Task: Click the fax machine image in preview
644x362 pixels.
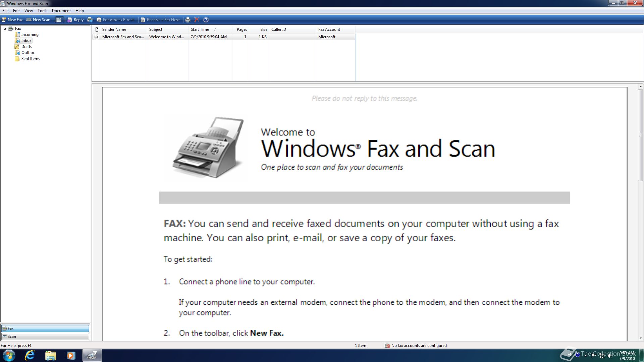Action: point(208,147)
